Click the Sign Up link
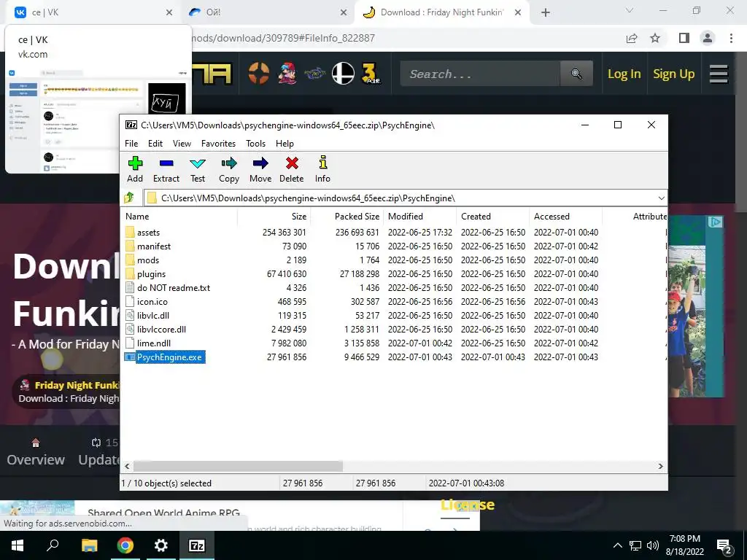Image resolution: width=747 pixels, height=560 pixels. (x=673, y=74)
